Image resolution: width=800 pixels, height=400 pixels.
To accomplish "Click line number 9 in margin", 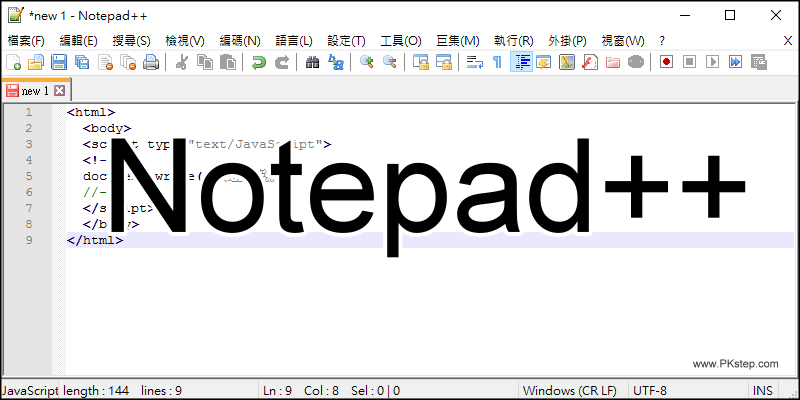I will [x=29, y=240].
